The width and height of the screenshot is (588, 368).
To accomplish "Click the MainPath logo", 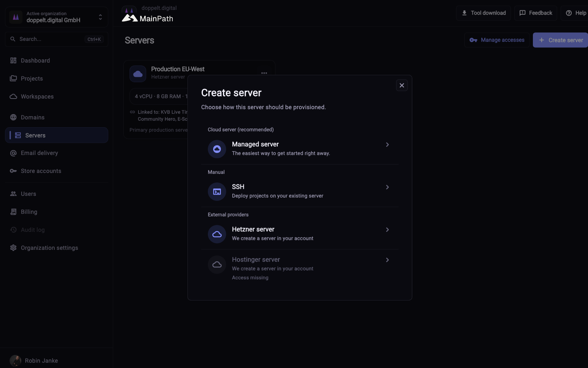I will point(147,18).
